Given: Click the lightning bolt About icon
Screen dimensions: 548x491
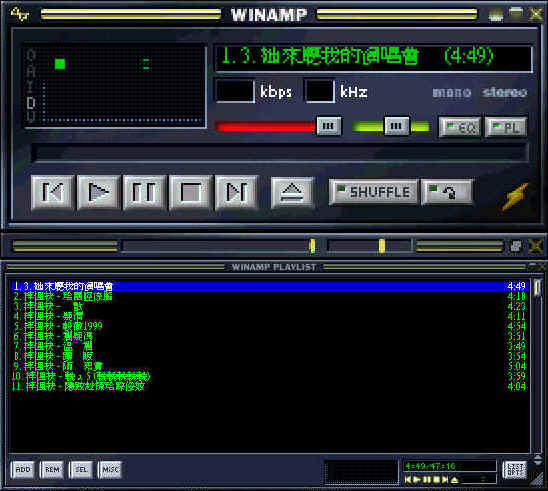Looking at the screenshot, I should click(x=515, y=197).
